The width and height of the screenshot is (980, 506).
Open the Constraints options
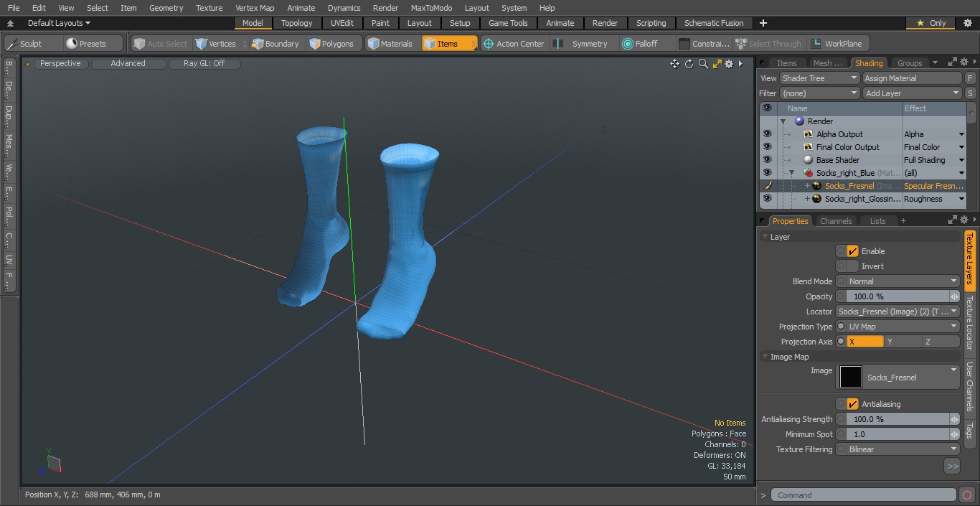(x=705, y=44)
